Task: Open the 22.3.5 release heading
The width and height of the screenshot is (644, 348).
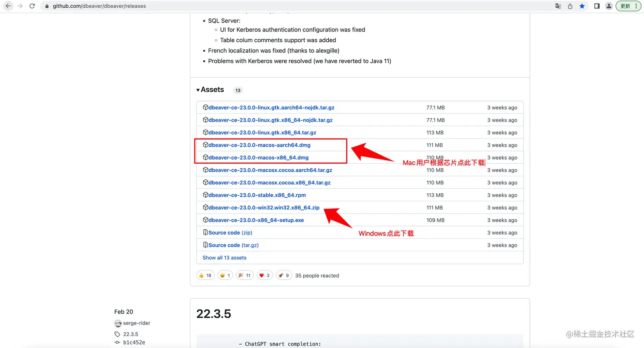Action: pos(214,314)
